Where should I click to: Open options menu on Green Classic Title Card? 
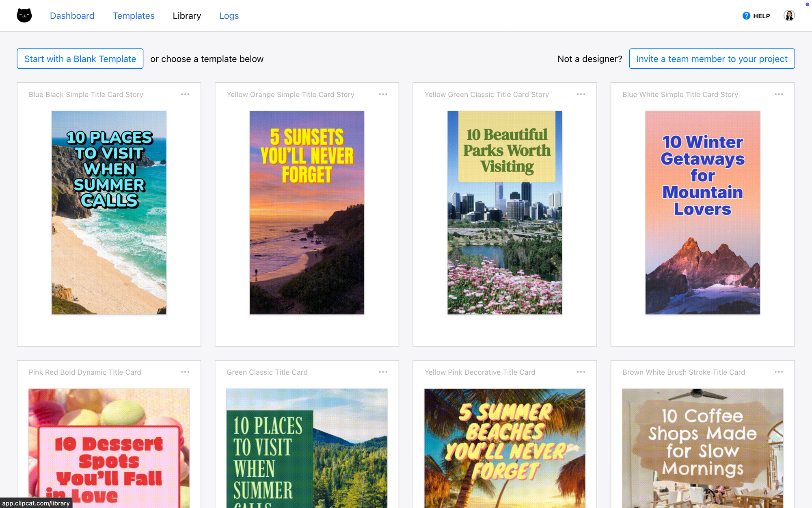pos(383,371)
